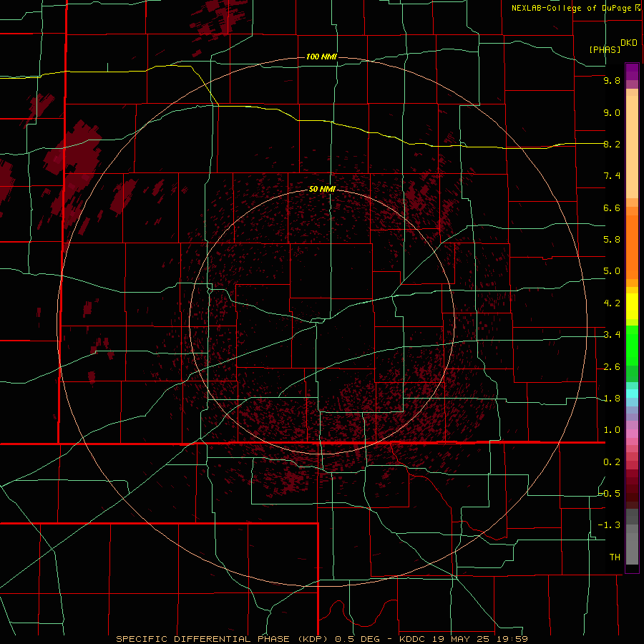Click the cyan segment of the color bar
644x644 pixels.
click(632, 394)
